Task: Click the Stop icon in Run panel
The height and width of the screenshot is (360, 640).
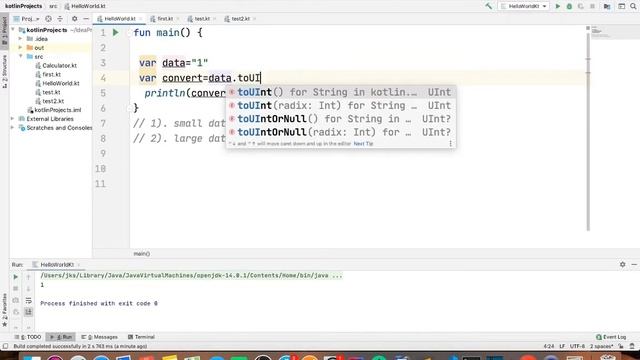Action: pyautogui.click(x=16, y=289)
